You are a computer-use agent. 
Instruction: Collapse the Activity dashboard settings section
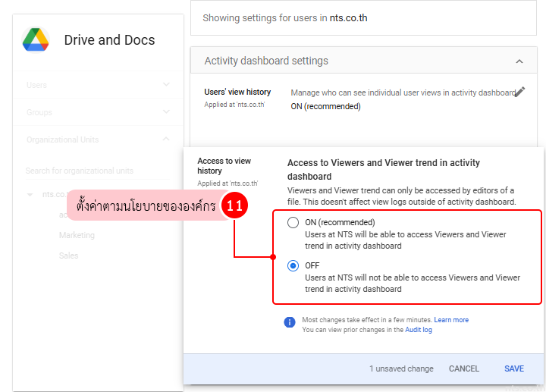click(x=519, y=61)
